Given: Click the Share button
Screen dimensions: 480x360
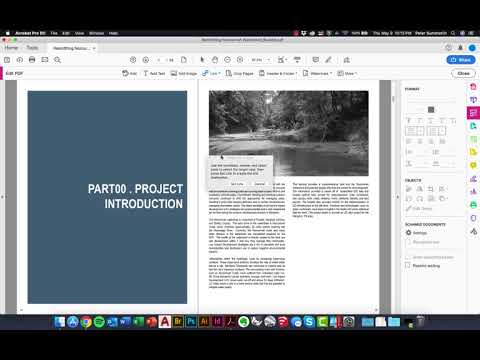Looking at the screenshot, I should point(461,60).
